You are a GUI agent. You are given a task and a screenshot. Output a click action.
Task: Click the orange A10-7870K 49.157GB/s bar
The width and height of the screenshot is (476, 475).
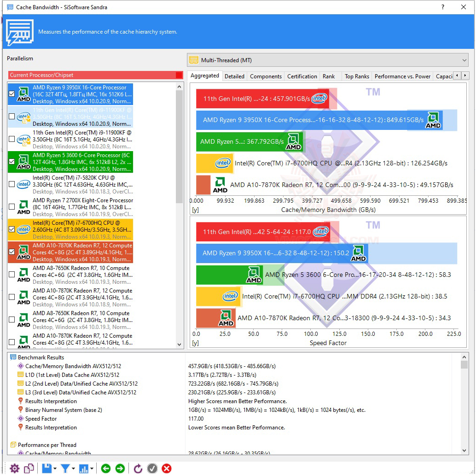click(203, 185)
